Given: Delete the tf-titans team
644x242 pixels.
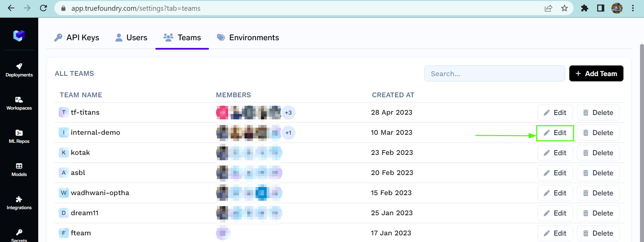Looking at the screenshot, I should click(x=598, y=113).
